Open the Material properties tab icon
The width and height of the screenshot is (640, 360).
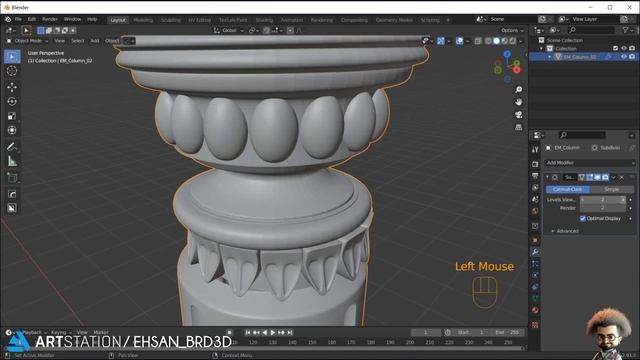point(535,310)
